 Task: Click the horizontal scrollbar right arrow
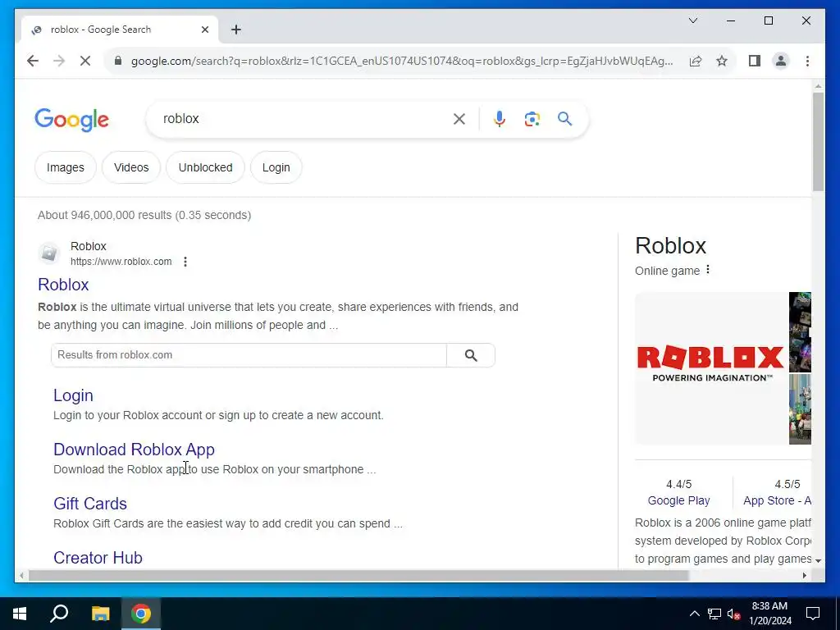click(x=804, y=576)
